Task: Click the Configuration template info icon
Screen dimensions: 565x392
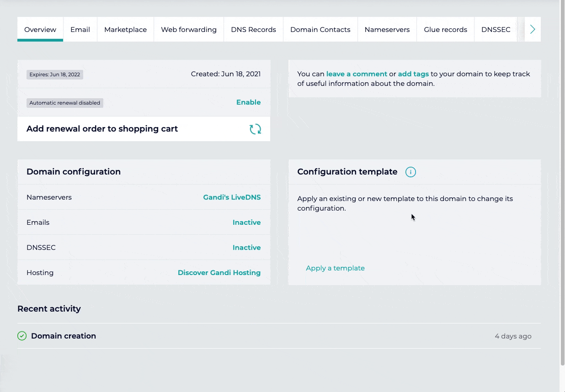Action: tap(410, 172)
